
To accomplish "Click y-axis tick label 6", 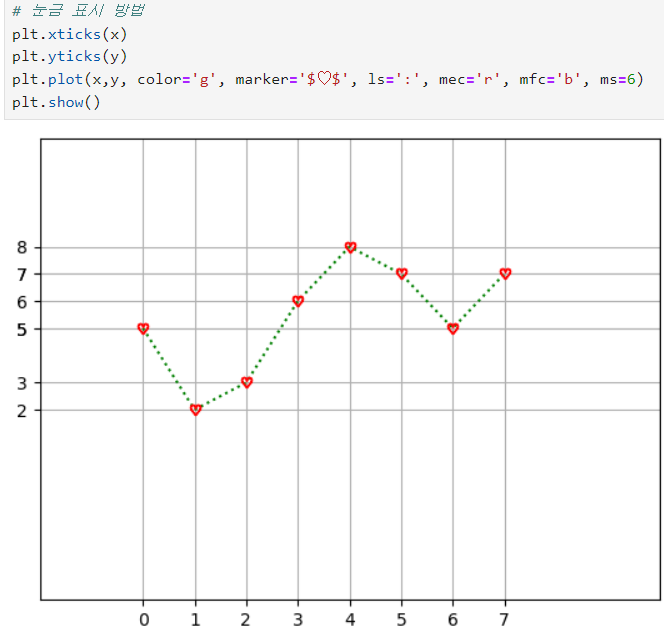I will (22, 302).
